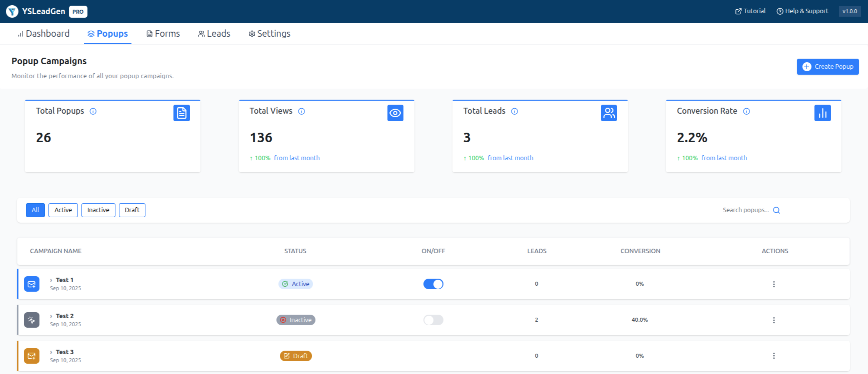
Task: Click the people icon in Total Leads card
Action: pyautogui.click(x=609, y=113)
